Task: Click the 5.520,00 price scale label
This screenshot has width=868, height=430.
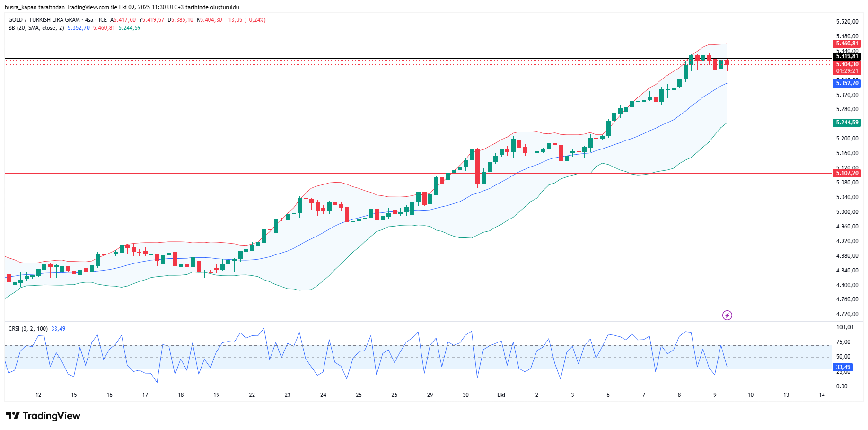Action: point(847,22)
